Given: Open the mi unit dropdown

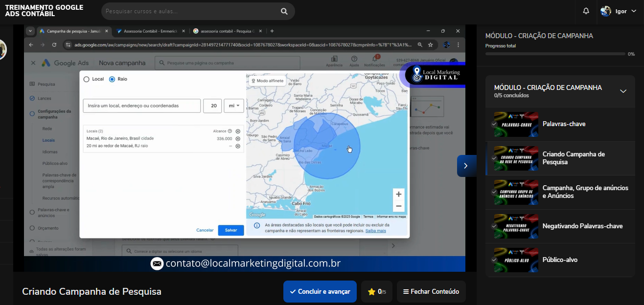Looking at the screenshot, I should tap(233, 106).
